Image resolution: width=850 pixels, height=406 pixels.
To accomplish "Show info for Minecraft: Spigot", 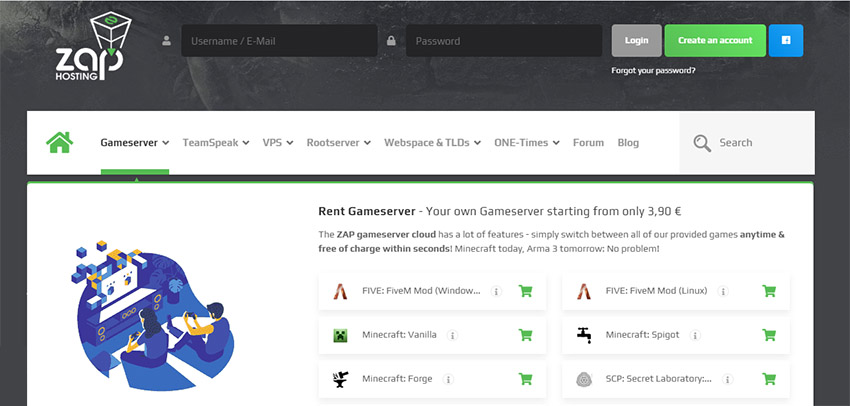I will 695,336.
